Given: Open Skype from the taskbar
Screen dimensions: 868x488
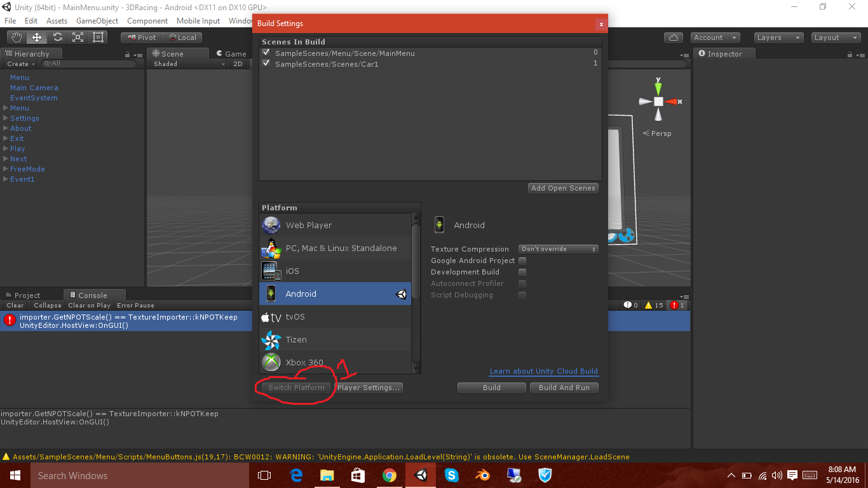Looking at the screenshot, I should pos(452,475).
